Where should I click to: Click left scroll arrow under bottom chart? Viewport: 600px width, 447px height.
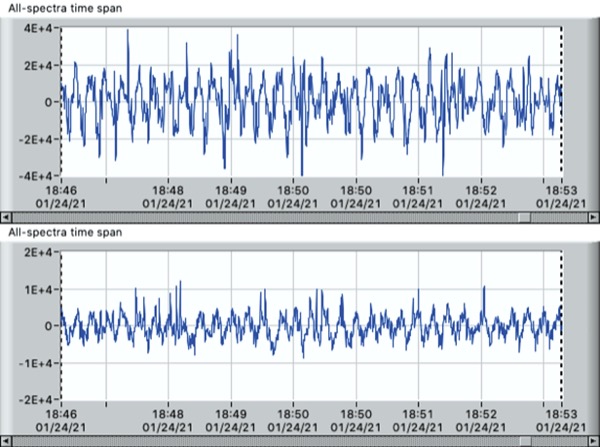(x=6, y=440)
